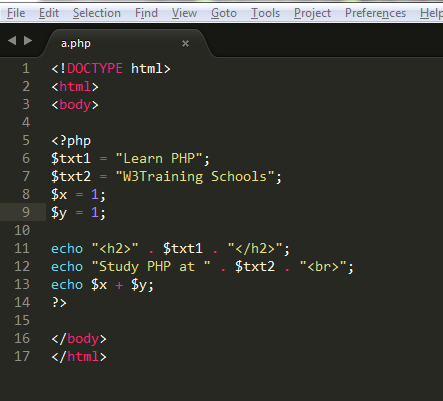This screenshot has width=443, height=401.
Task: Close the a.php tab
Action: [185, 43]
